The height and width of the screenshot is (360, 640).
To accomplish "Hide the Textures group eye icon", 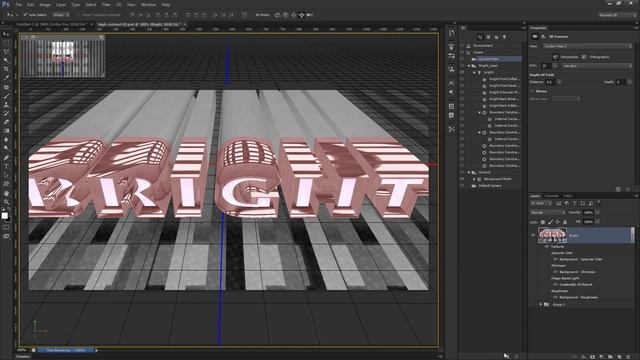I will pyautogui.click(x=547, y=247).
